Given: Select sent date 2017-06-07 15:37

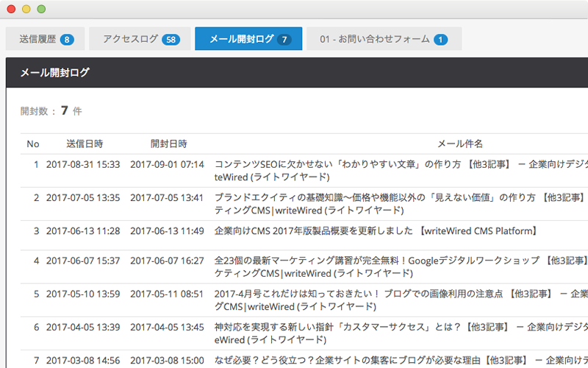Looking at the screenshot, I should click(x=83, y=261).
